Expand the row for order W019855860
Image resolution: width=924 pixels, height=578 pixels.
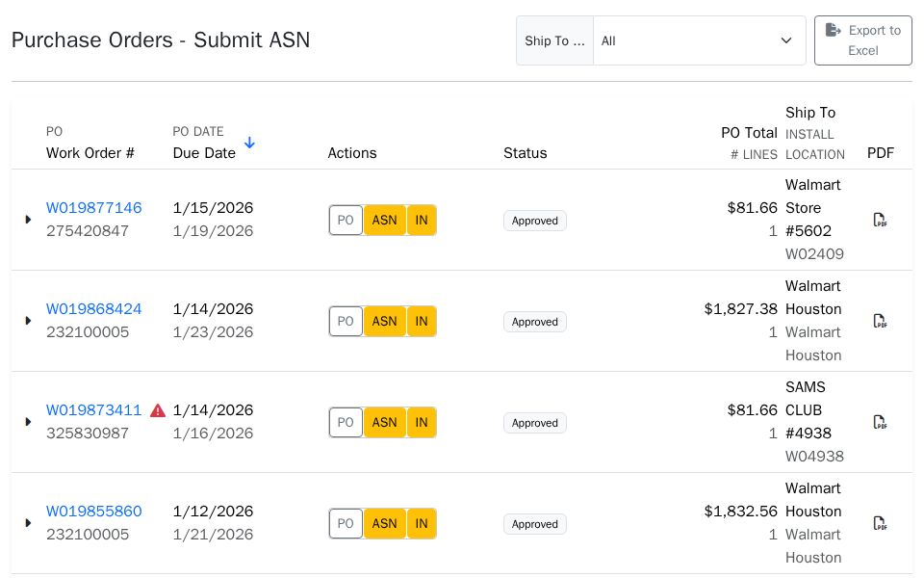pyautogui.click(x=28, y=523)
